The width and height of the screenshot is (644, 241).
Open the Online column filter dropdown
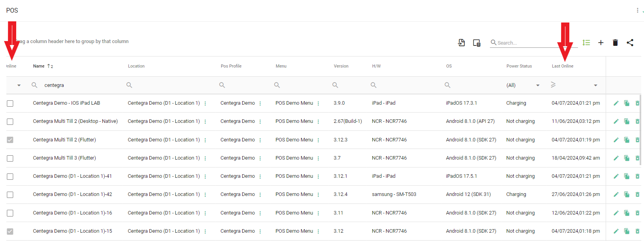pos(19,85)
